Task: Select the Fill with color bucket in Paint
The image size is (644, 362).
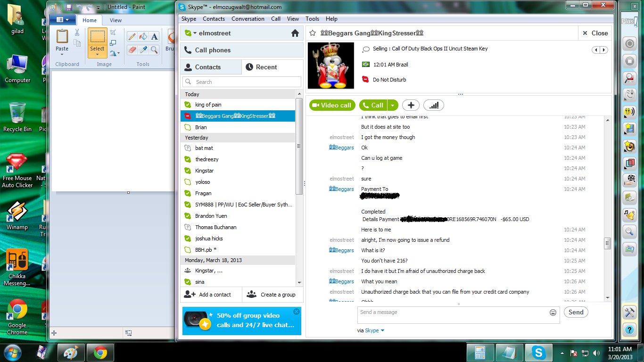Action: pos(143,36)
